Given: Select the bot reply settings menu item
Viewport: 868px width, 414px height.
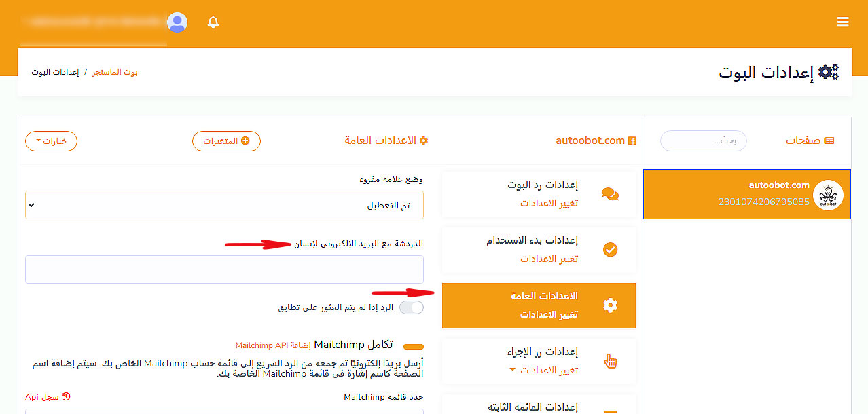Looking at the screenshot, I should pyautogui.click(x=539, y=194).
